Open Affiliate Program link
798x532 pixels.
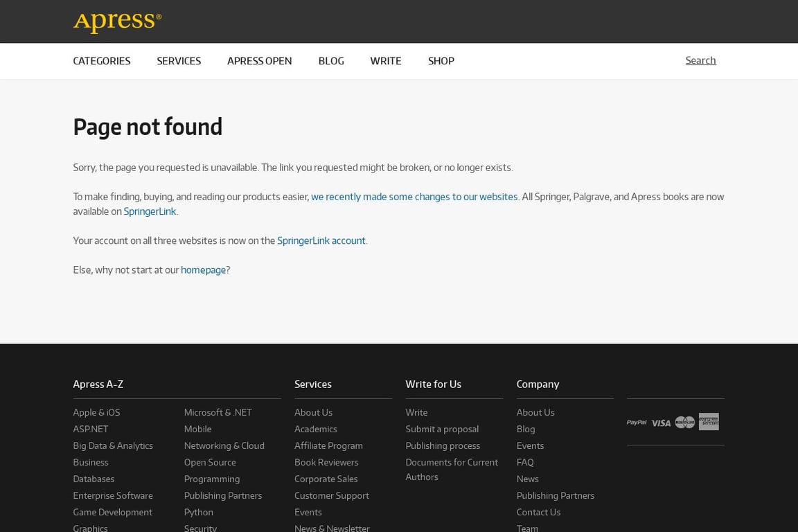pos(329,446)
